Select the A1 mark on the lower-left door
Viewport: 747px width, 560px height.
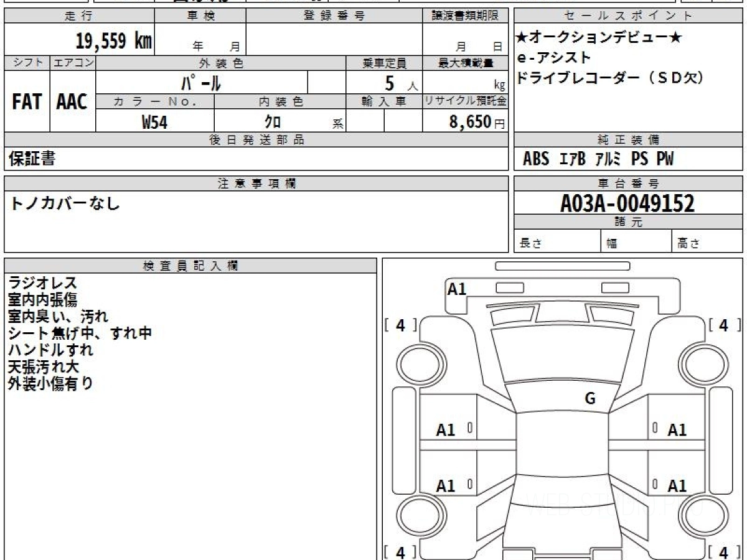[446, 485]
